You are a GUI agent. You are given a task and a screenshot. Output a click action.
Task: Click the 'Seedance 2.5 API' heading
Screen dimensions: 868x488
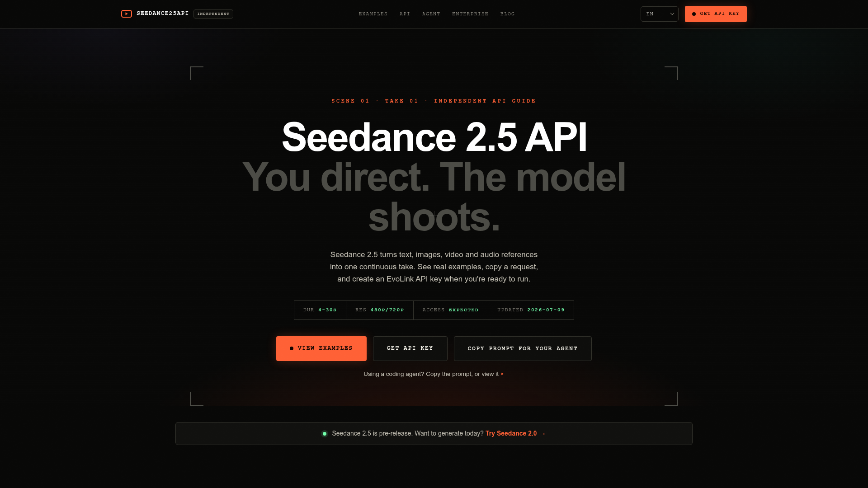(x=434, y=137)
